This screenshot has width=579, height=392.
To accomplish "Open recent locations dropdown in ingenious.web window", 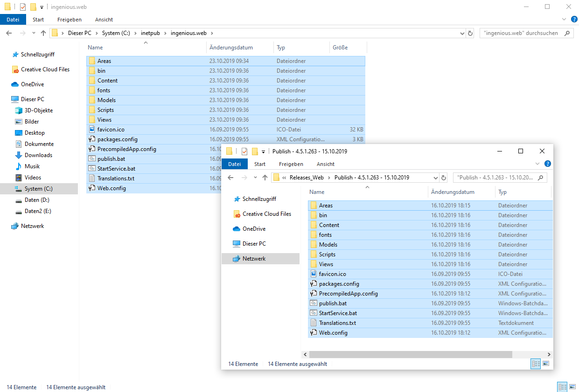I will (34, 34).
